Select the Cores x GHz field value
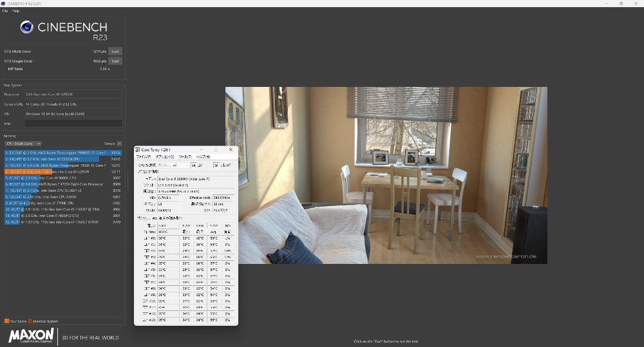The height and width of the screenshot is (347, 644). pos(73,104)
